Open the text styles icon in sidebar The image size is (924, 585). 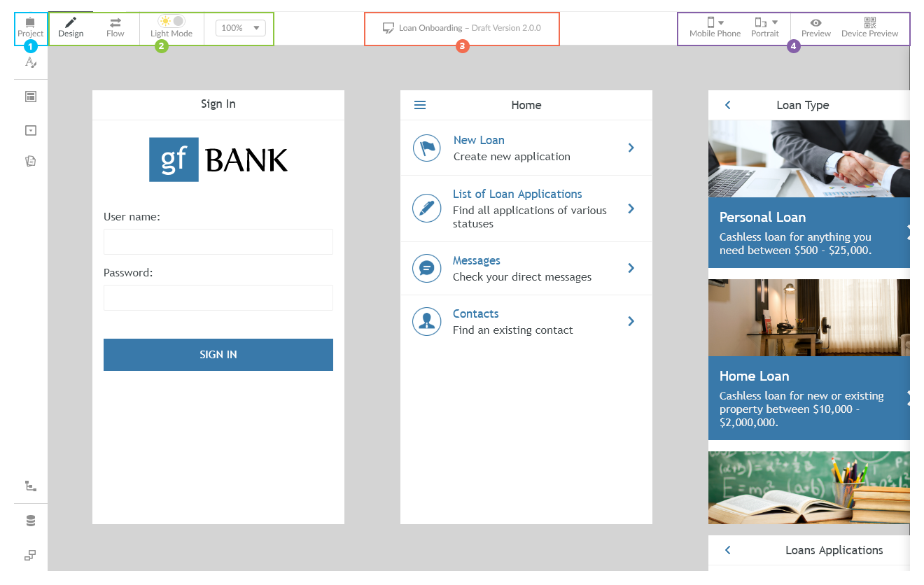click(x=31, y=62)
